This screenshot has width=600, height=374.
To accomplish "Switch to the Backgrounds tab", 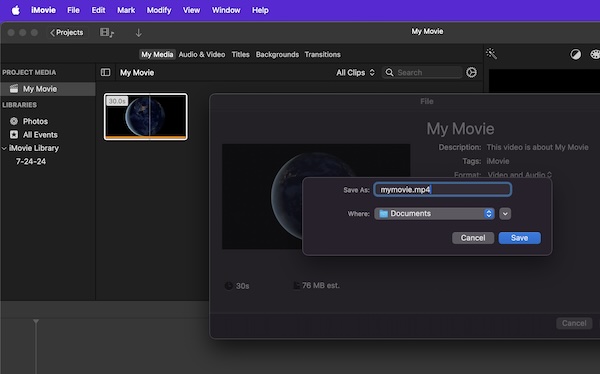I will pyautogui.click(x=277, y=54).
